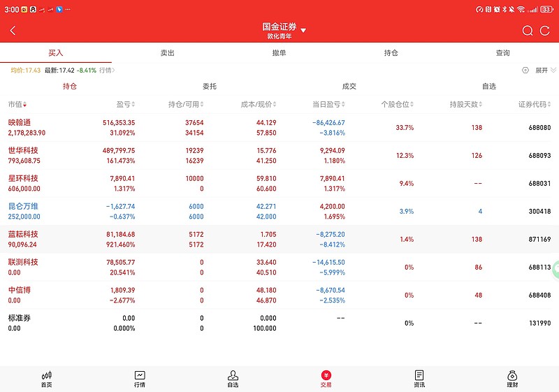Open the 标准券 row
Screen dimensions: 559x392
tap(279, 323)
